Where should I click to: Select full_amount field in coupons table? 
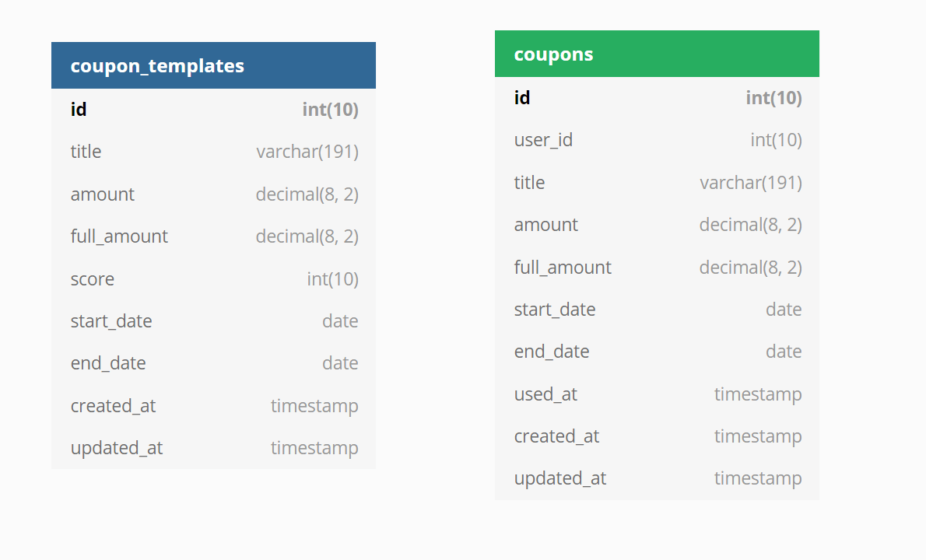click(657, 268)
